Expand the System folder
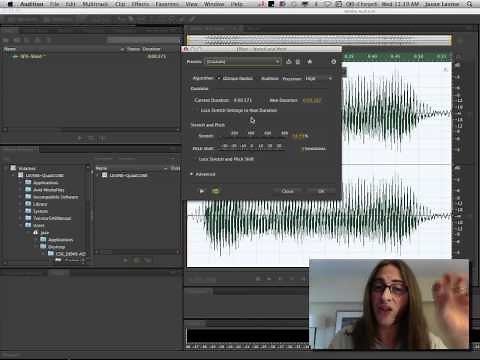 coord(20,211)
